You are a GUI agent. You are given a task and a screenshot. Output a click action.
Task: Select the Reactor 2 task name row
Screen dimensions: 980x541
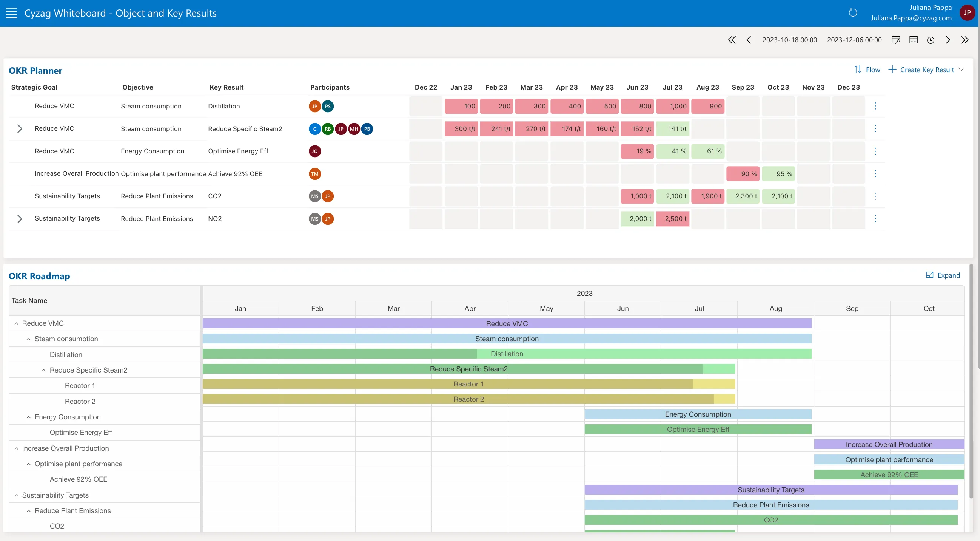pyautogui.click(x=104, y=401)
